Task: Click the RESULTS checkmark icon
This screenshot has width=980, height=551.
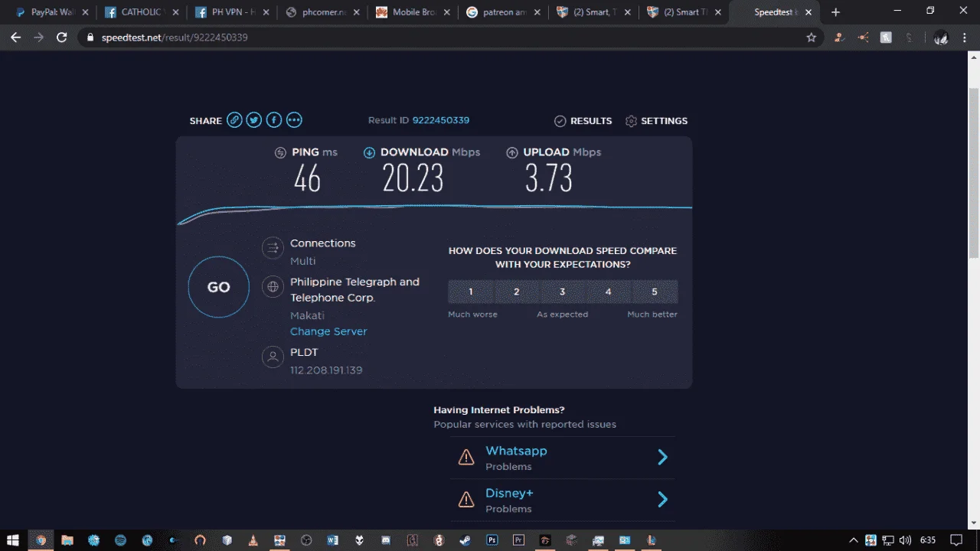Action: click(x=560, y=121)
